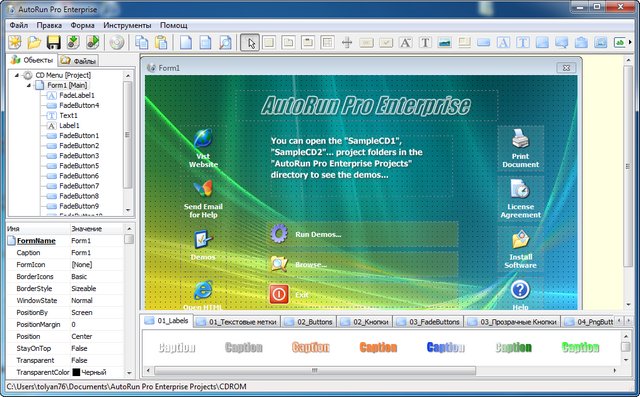Select the blue fade Text 'T' tool
Viewport: 640px width, 397px height.
(x=523, y=42)
